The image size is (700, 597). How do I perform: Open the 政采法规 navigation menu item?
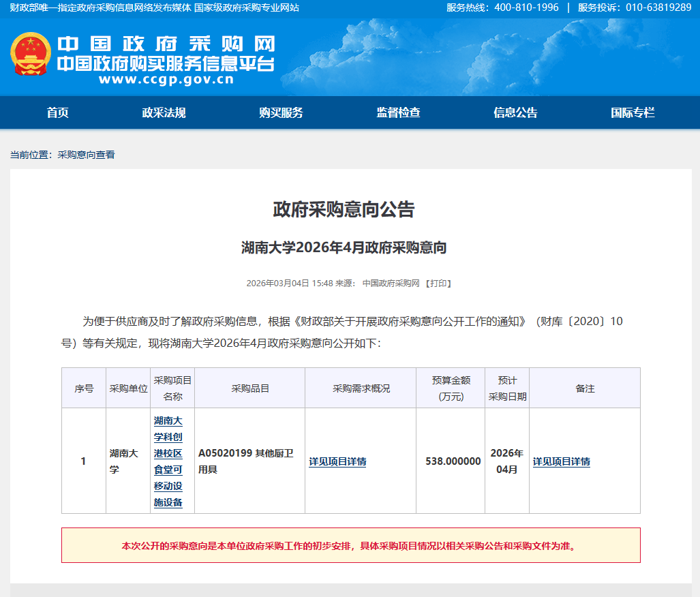point(164,112)
